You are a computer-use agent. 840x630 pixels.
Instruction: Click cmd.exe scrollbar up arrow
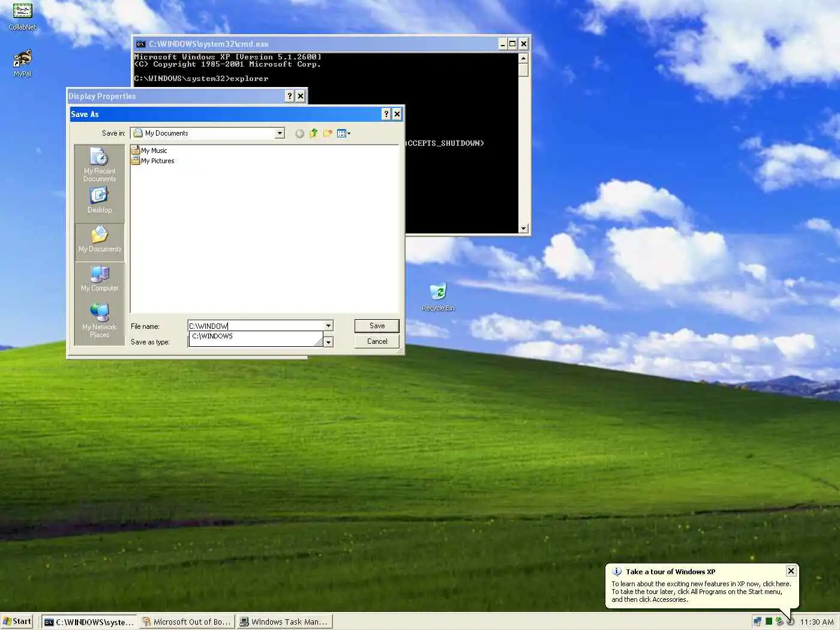tap(523, 58)
